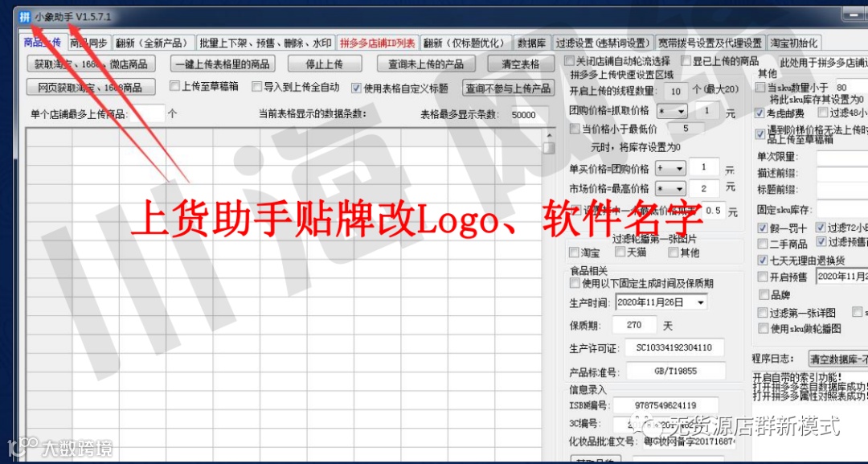Click the 固定sku库存 input field
Viewport: 868px width, 464px height.
tap(842, 210)
